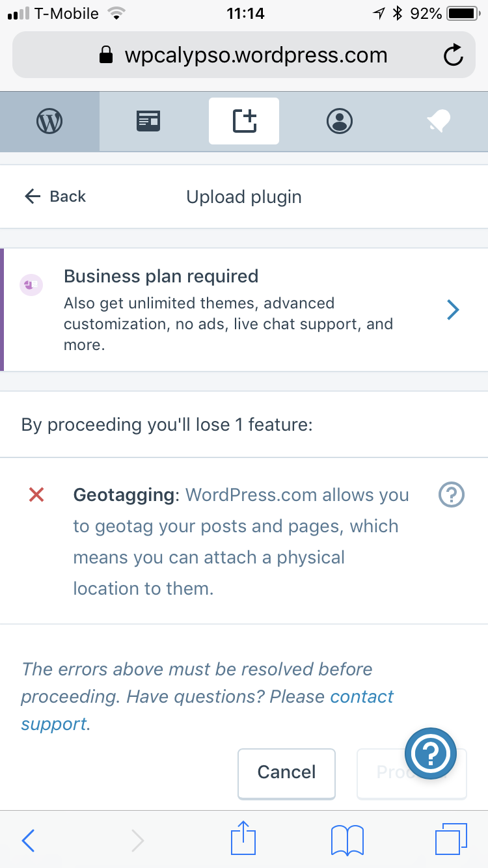The width and height of the screenshot is (488, 868).
Task: Open the WordPress My Sites logo
Action: (49, 121)
